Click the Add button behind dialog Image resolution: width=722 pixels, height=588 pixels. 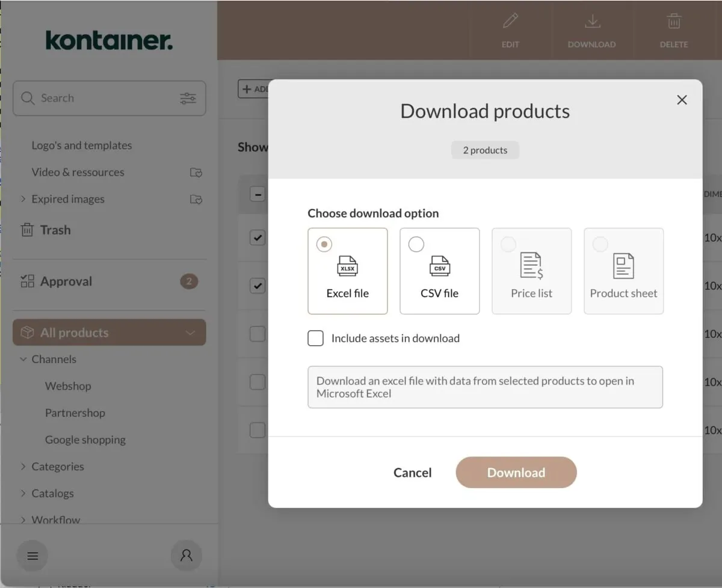[x=254, y=89]
